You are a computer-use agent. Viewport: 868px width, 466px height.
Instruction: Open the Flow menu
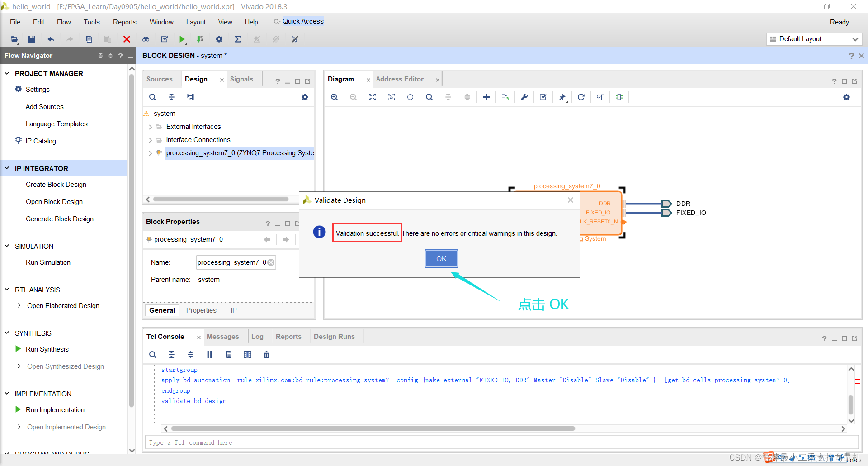[x=64, y=22]
